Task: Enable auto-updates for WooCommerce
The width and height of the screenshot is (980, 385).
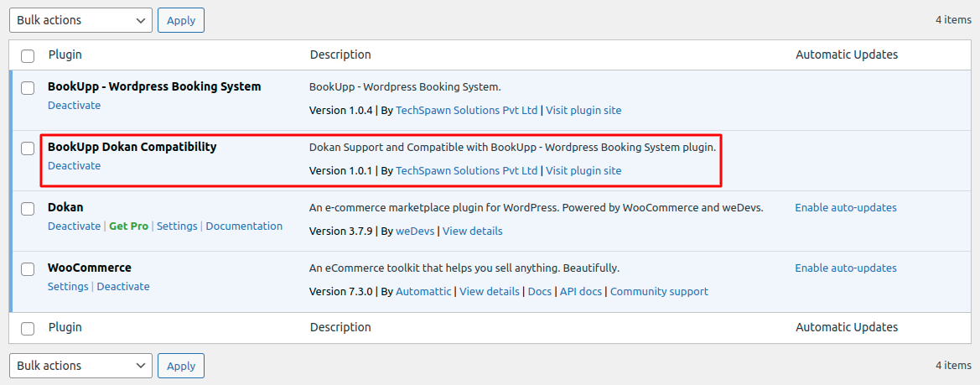Action: click(845, 268)
